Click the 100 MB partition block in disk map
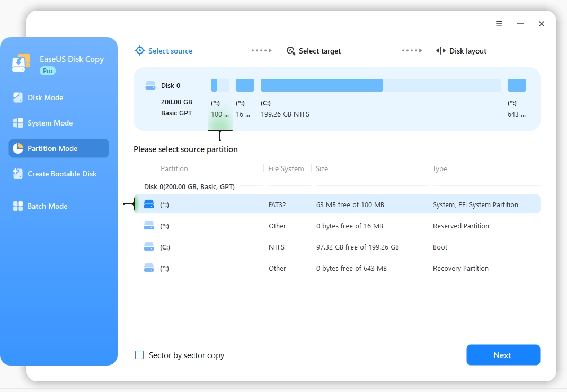This screenshot has width=567, height=392. click(220, 85)
